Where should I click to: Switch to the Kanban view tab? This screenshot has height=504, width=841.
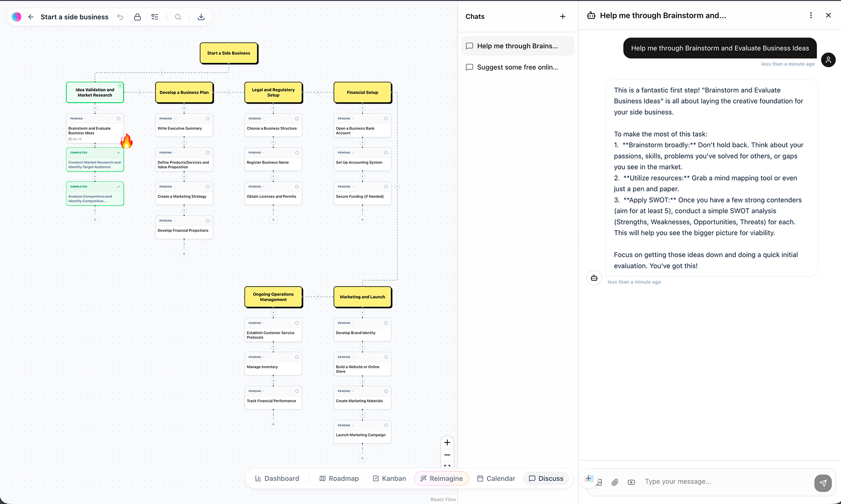pyautogui.click(x=389, y=478)
